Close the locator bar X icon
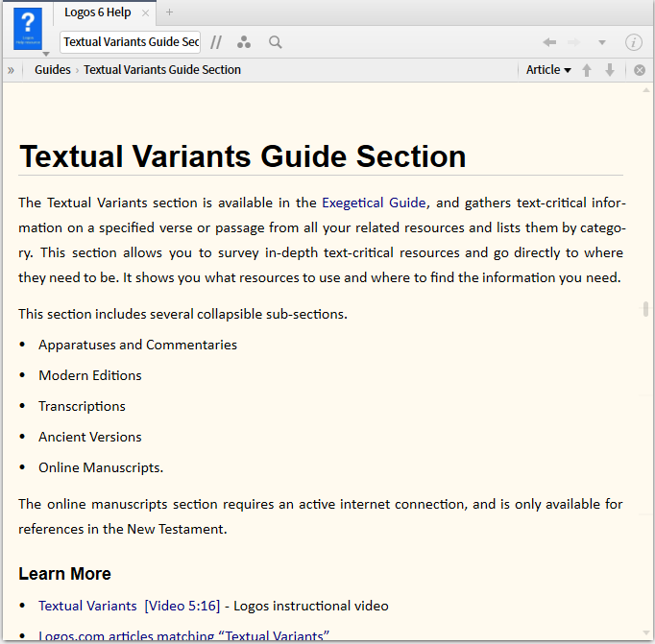This screenshot has width=655, height=644. coord(639,70)
